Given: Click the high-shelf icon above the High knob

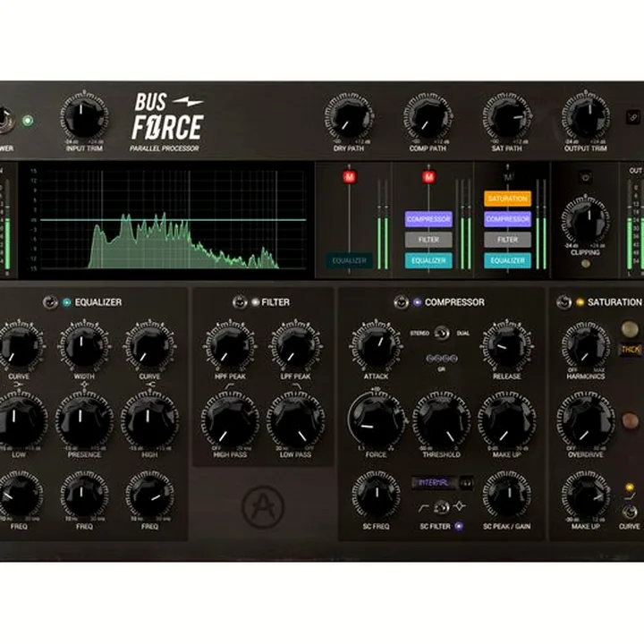Looking at the screenshot, I should [150, 385].
